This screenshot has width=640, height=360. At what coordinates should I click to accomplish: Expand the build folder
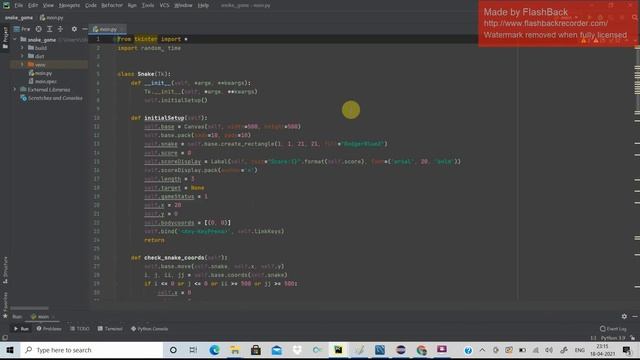22,48
